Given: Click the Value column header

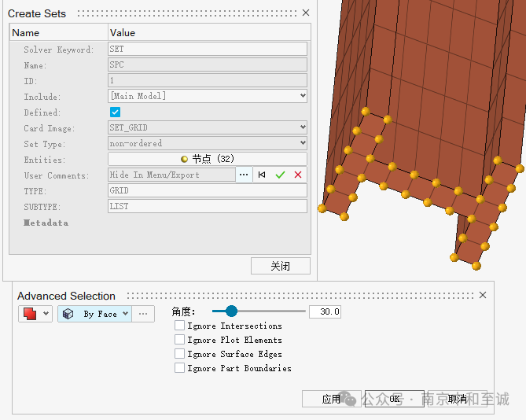Looking at the screenshot, I should [123, 33].
